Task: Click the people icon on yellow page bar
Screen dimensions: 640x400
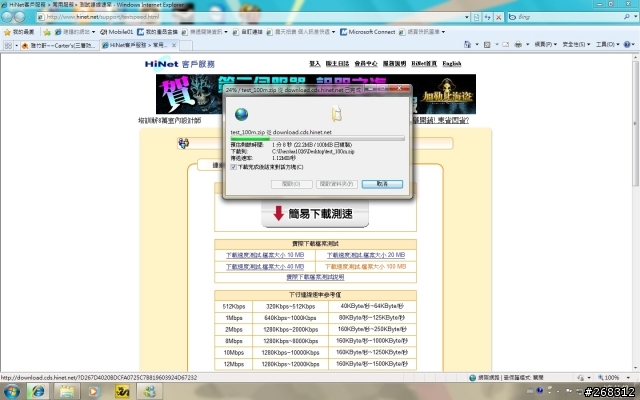Action: coord(184,143)
